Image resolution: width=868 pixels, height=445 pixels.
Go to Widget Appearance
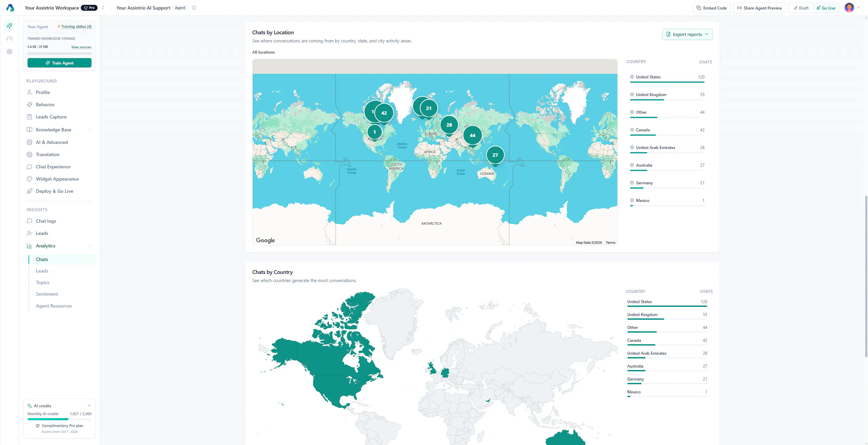coord(59,179)
